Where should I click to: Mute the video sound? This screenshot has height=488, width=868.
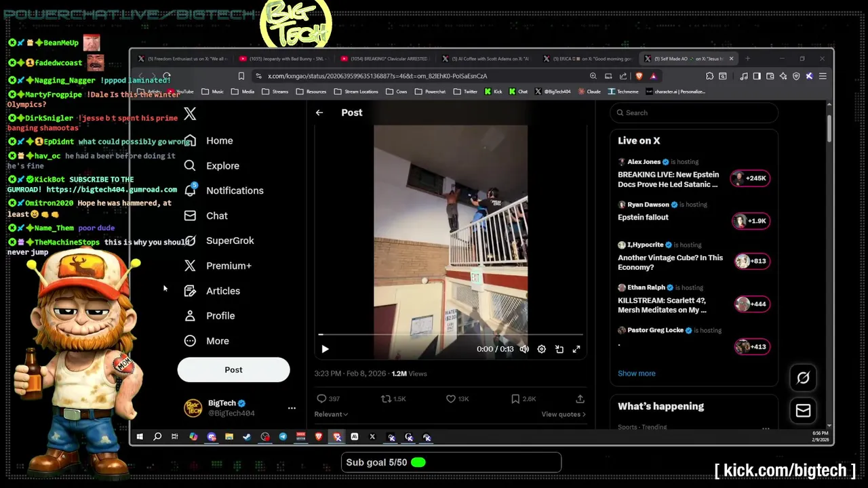click(524, 349)
